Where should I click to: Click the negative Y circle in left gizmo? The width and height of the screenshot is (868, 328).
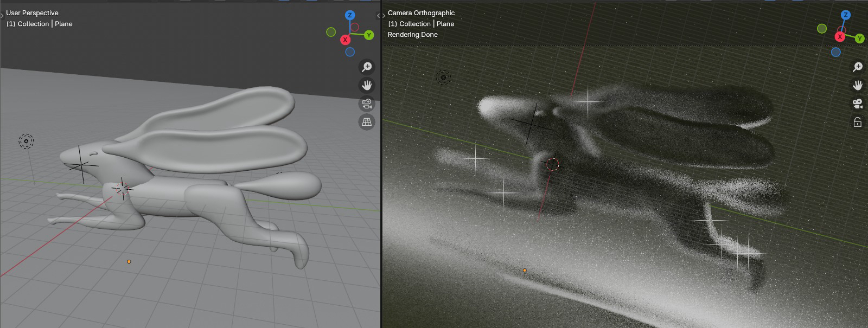(331, 33)
